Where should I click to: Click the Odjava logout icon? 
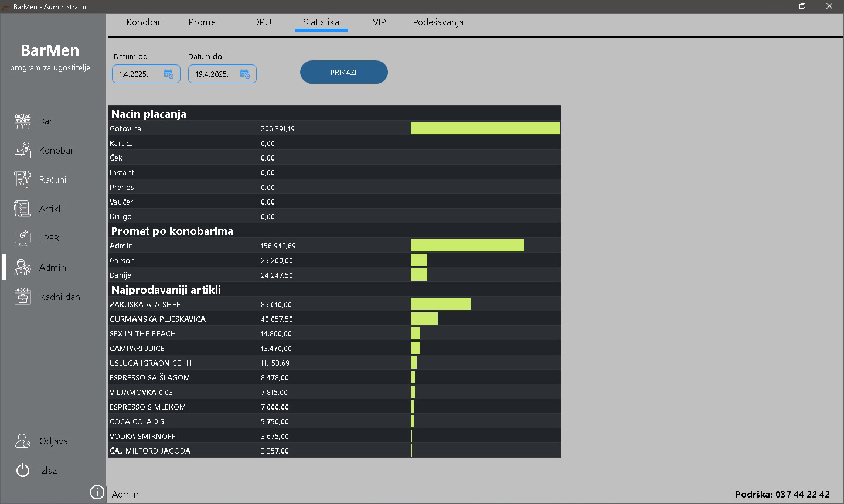click(22, 441)
